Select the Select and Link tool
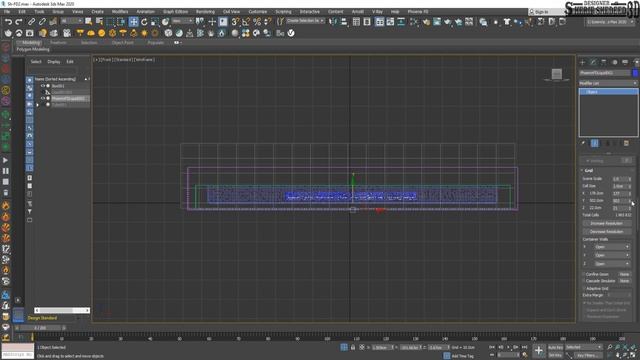640x360 pixels. (x=31, y=22)
